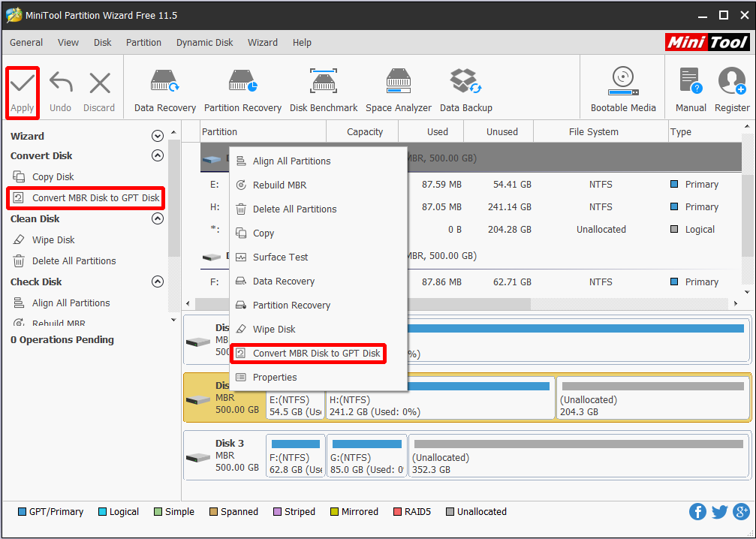Select the 204.3 GB unallocated block

(653, 398)
